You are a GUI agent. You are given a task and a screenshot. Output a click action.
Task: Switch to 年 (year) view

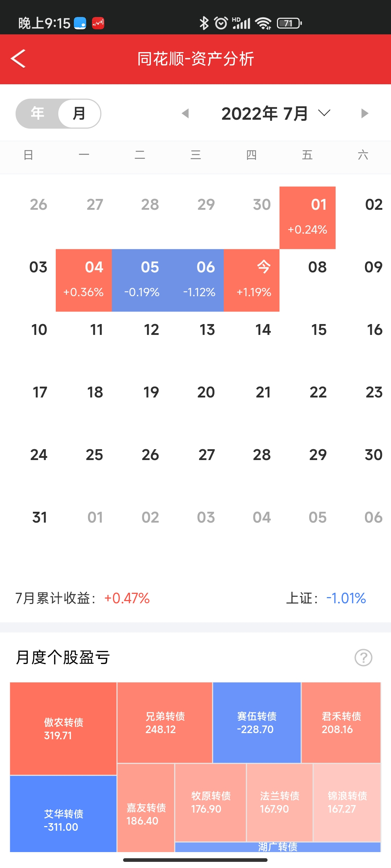tap(37, 114)
